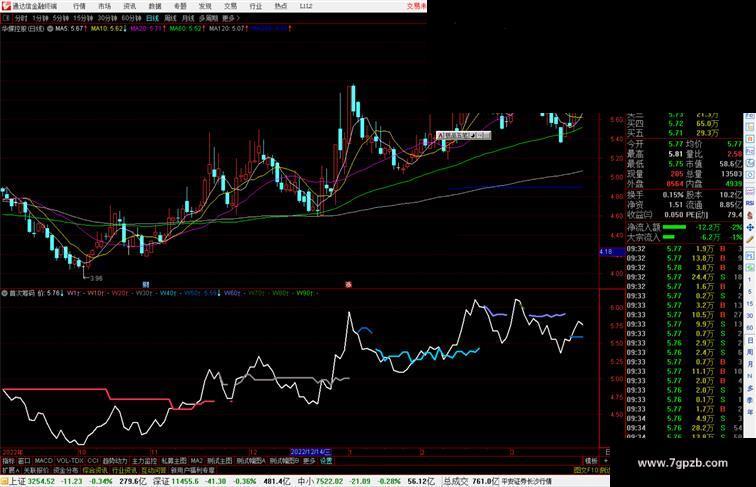Click the 模板 button at bottom right
Image resolution: width=756 pixels, height=487 pixels.
coord(591,461)
